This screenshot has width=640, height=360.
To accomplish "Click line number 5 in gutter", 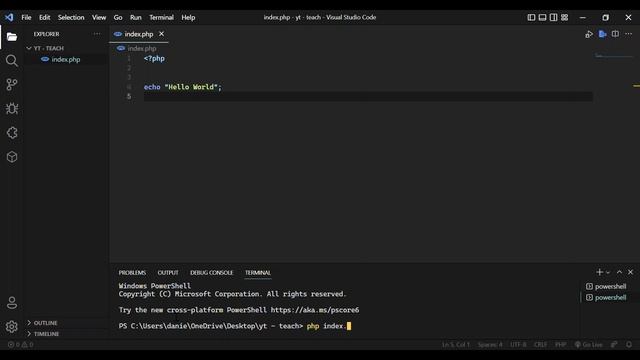I will coord(129,96).
